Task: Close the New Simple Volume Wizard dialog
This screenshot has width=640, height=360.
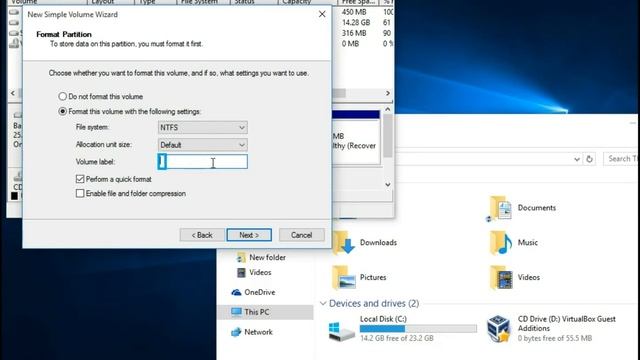Action: point(322,14)
